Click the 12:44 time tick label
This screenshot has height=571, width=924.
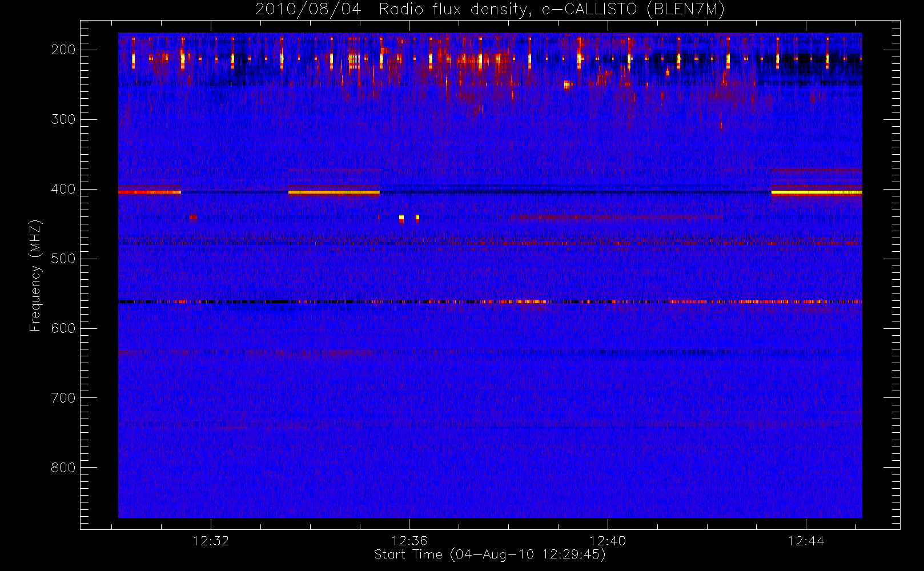pyautogui.click(x=806, y=541)
